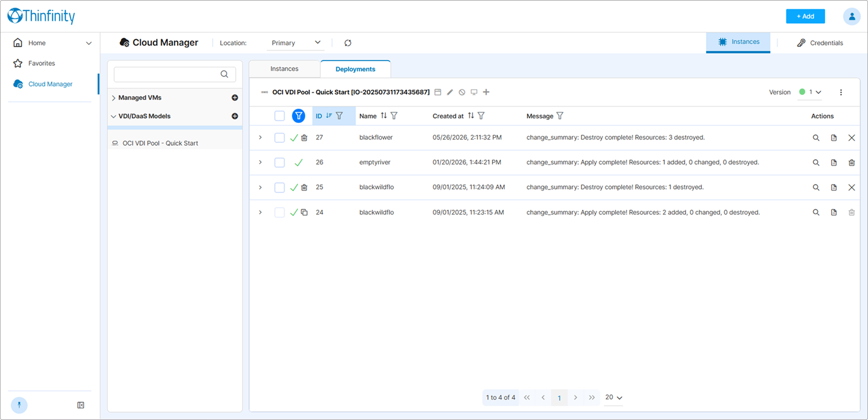Click the sidebar collapse icon

[x=80, y=405]
